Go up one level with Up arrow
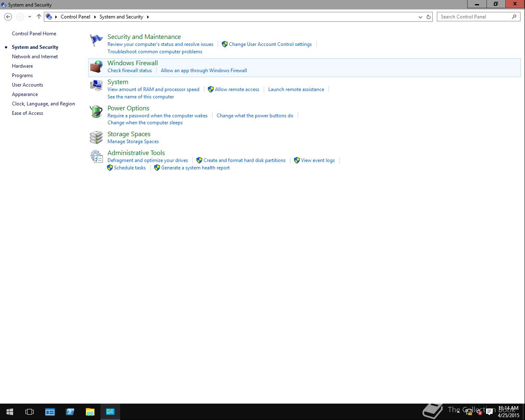525x420 pixels. pyautogui.click(x=39, y=17)
